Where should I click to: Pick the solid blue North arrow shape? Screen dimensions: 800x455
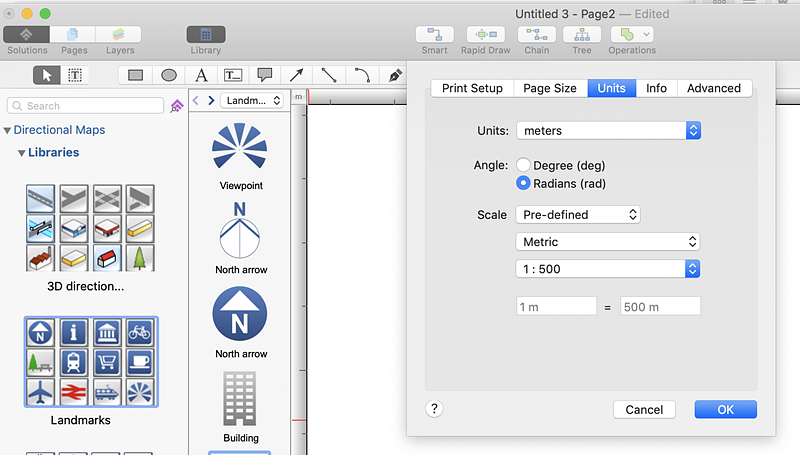(x=240, y=314)
